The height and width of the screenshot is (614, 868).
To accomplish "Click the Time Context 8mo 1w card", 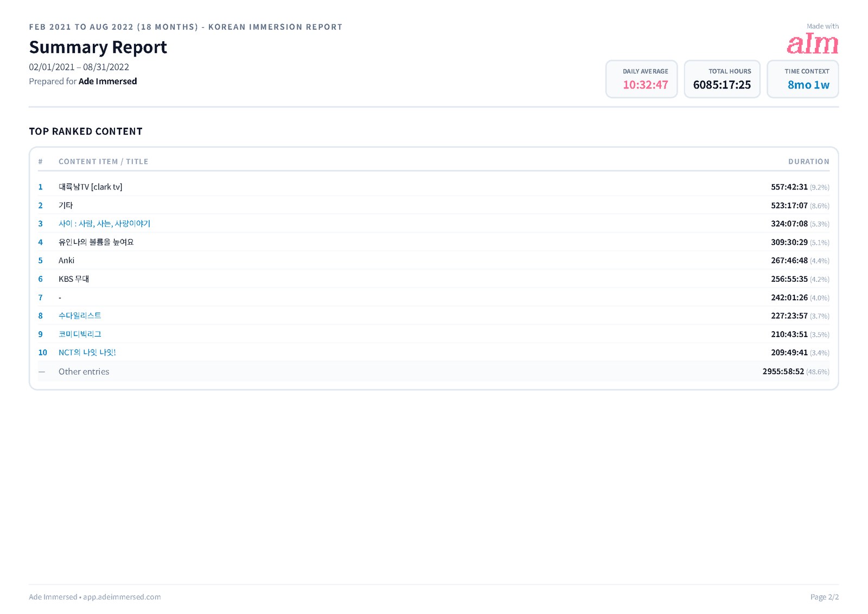I will point(803,79).
